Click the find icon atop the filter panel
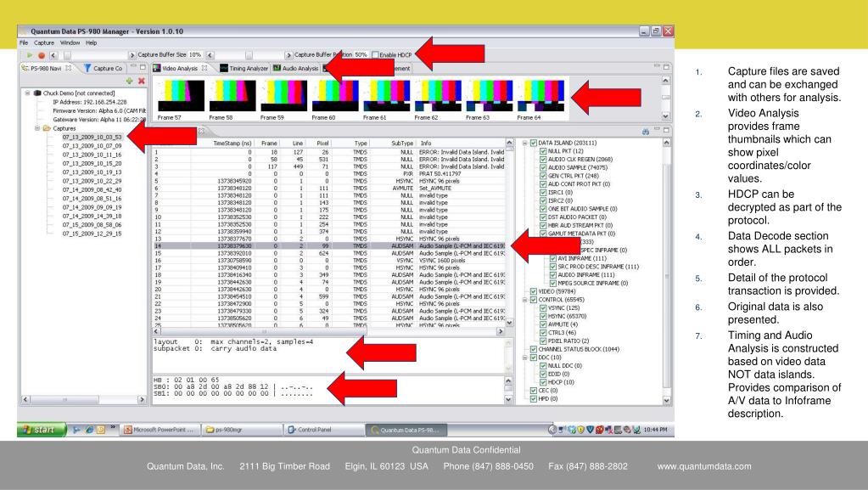 pyautogui.click(x=646, y=132)
